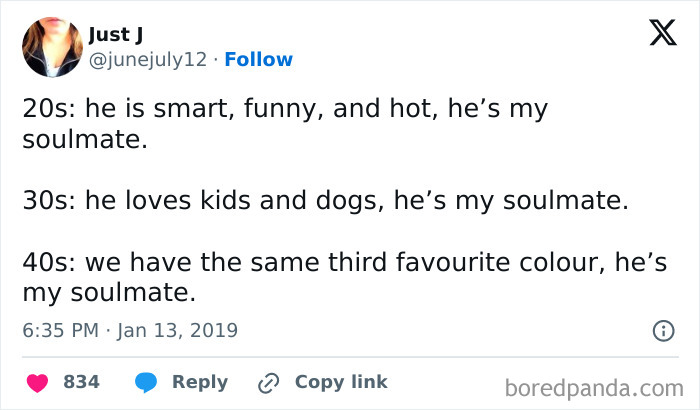Click the tweet line starting with 30s

tap(325, 200)
